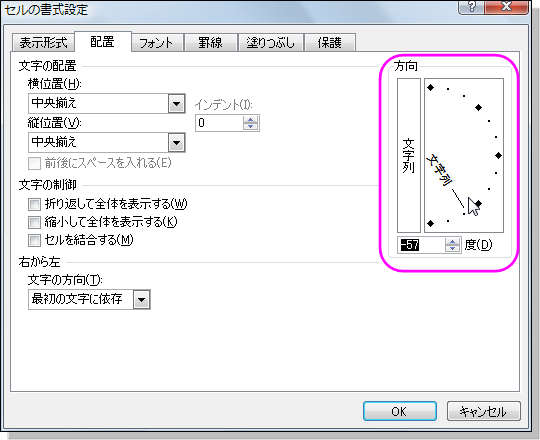Open the 縦位置 dropdown list
Screen dimensions: 540x440
click(176, 142)
